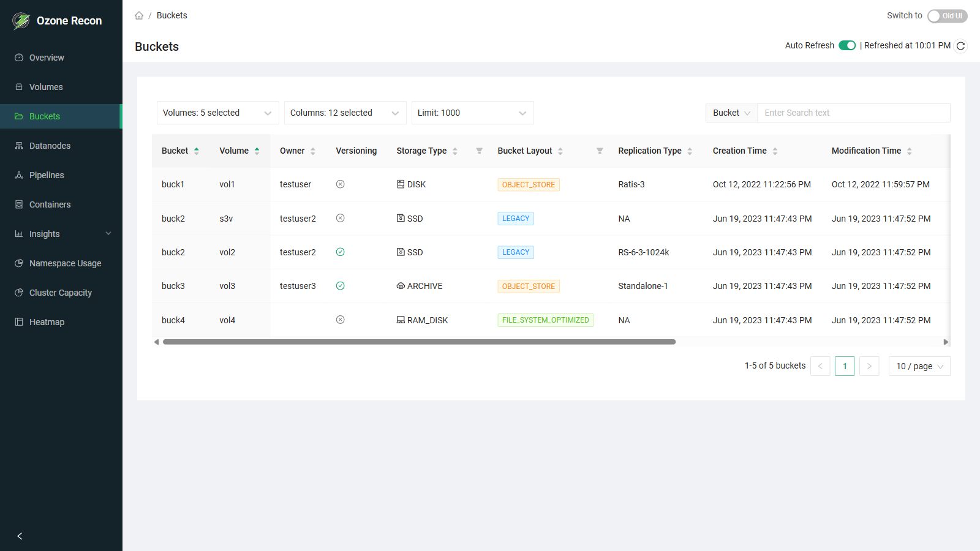980x551 pixels.
Task: Click versioning enabled icon for buck3
Action: pos(341,286)
